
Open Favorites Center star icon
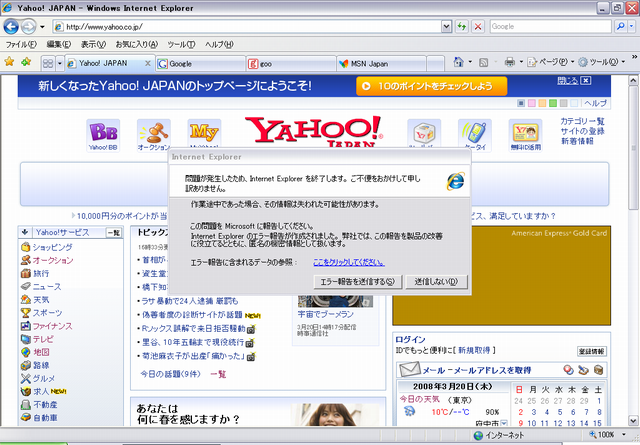(x=9, y=62)
